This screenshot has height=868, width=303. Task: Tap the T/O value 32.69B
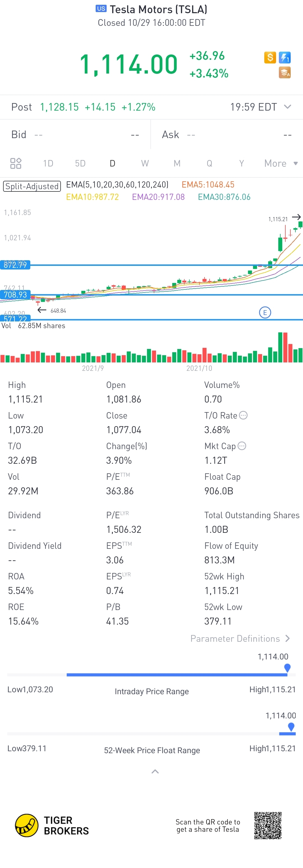[22, 460]
